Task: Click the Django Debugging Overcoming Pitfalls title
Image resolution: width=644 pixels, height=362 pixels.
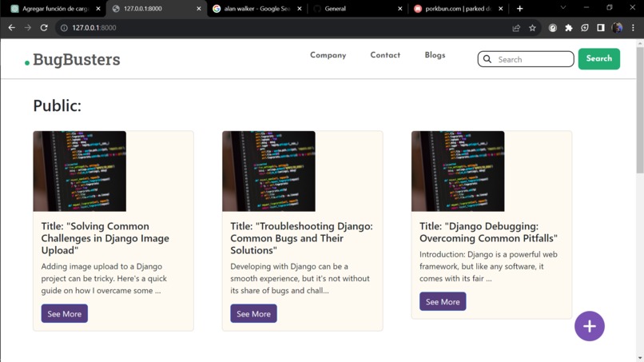Action: [488, 233]
